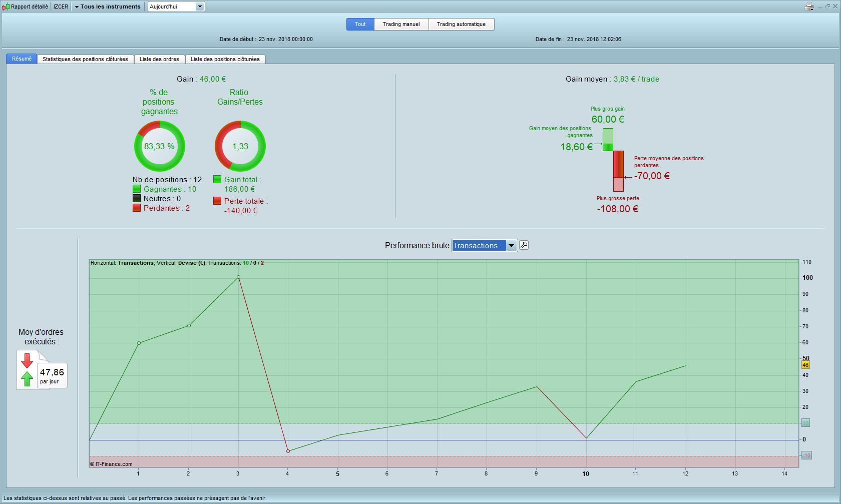Click the candlestick icon beside Rapport détaillé

pos(6,7)
